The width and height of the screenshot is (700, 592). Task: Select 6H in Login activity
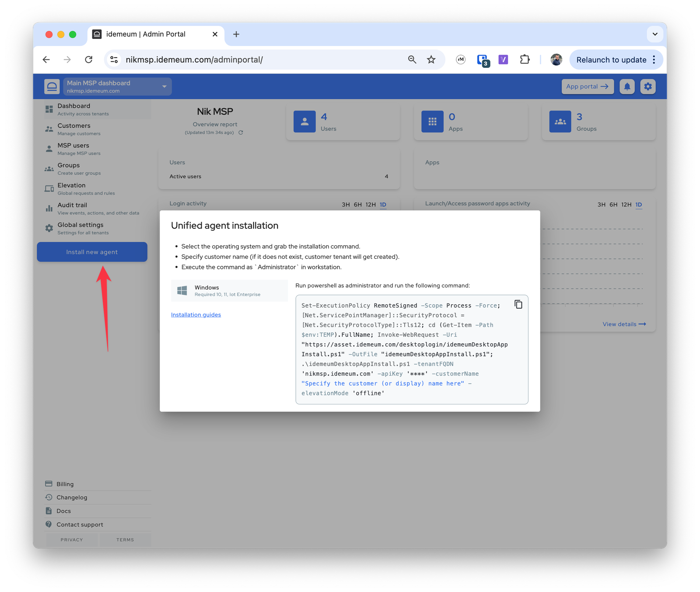click(x=358, y=205)
